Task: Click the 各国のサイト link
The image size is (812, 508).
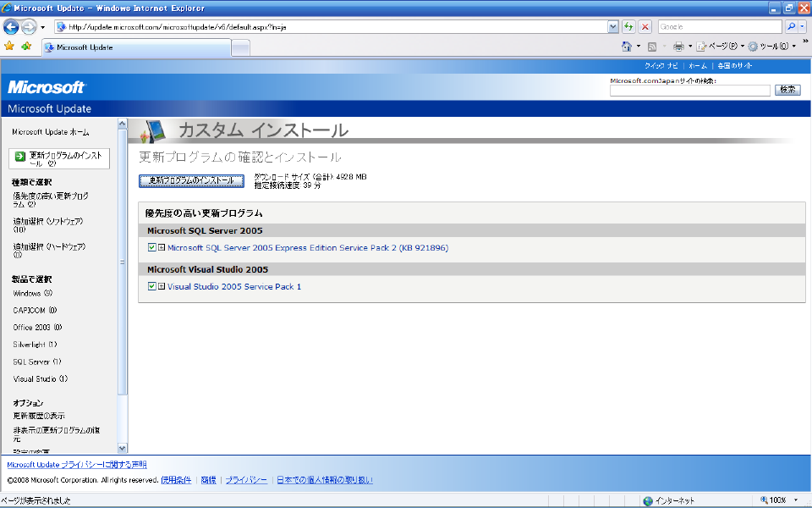Action: (x=734, y=66)
